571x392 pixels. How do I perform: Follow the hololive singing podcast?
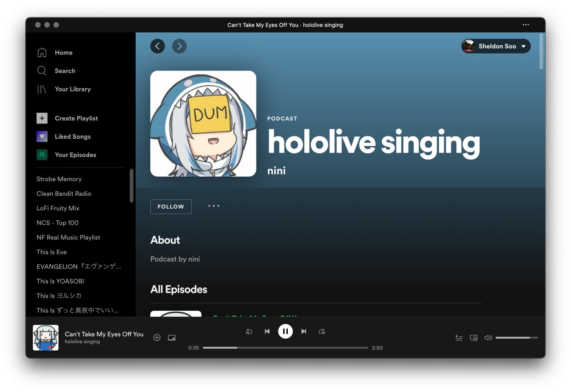[x=171, y=206]
